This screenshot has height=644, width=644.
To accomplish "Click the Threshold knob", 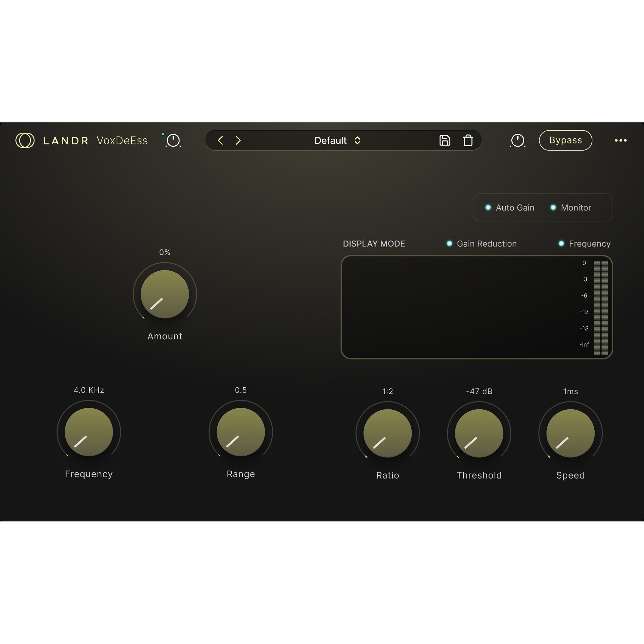I will point(479,433).
